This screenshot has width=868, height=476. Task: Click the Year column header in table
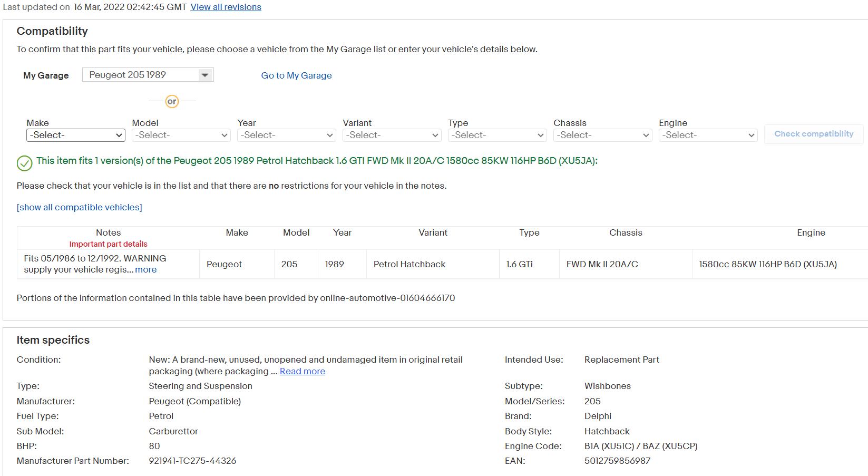coord(343,232)
